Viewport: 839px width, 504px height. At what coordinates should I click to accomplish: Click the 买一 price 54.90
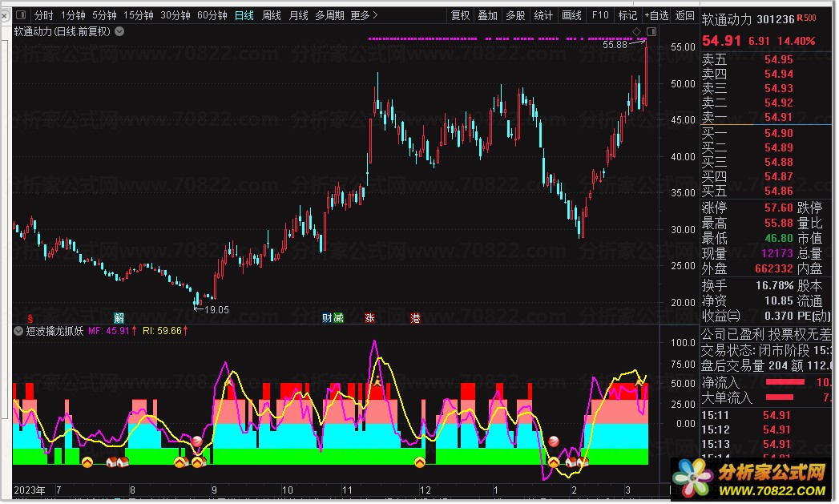(779, 133)
